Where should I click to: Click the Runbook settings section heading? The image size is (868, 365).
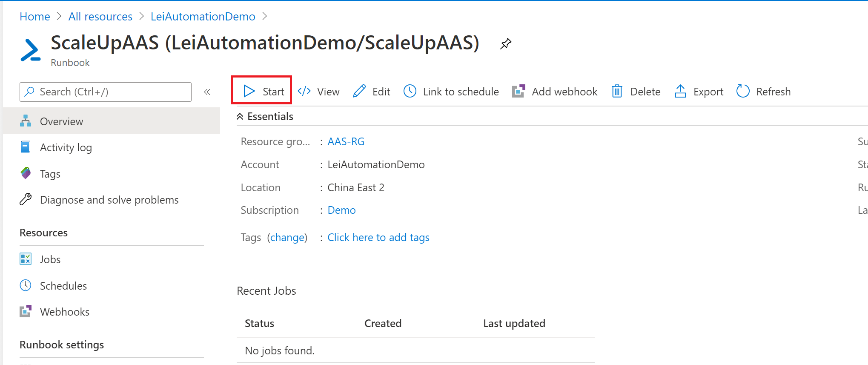tap(62, 345)
